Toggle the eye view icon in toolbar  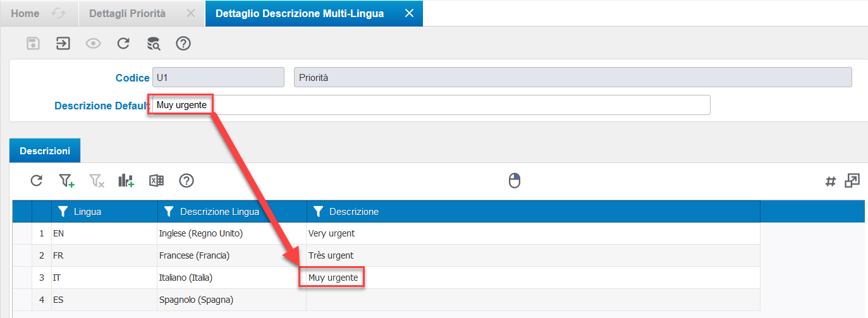[94, 44]
